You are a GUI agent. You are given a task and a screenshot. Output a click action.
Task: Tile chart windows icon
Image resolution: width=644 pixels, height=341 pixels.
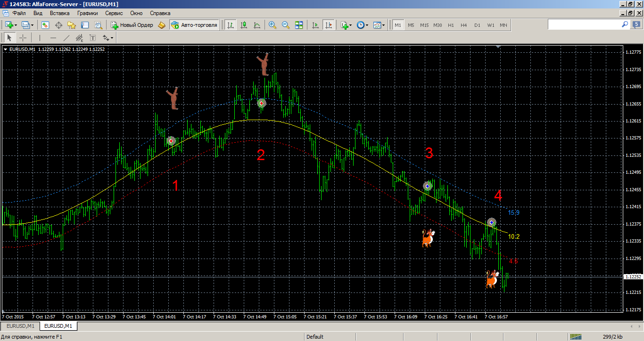tap(299, 25)
